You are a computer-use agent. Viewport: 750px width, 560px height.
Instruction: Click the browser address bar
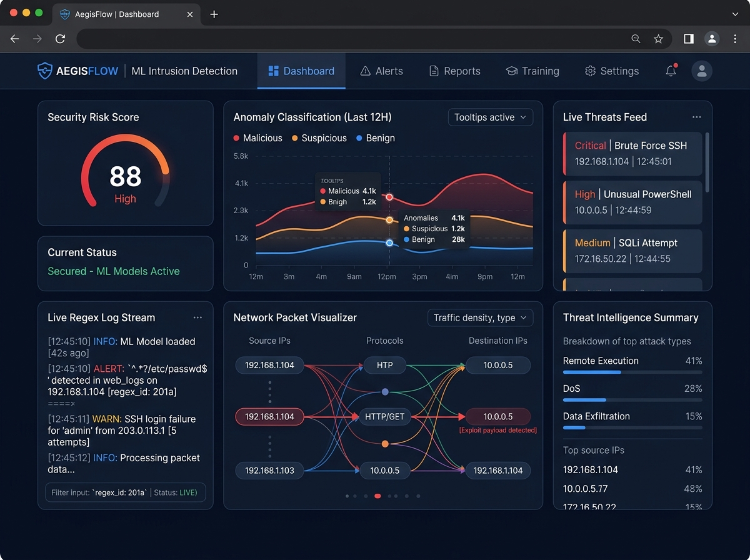[374, 39]
